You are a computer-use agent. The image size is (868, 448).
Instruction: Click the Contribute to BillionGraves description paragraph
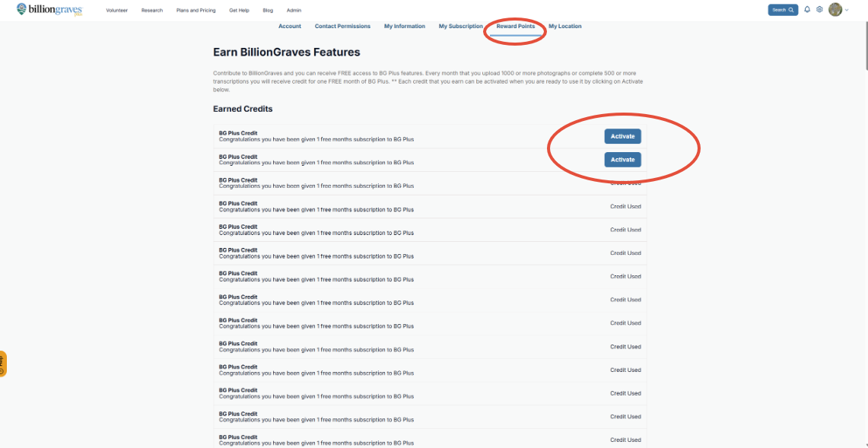pyautogui.click(x=429, y=81)
